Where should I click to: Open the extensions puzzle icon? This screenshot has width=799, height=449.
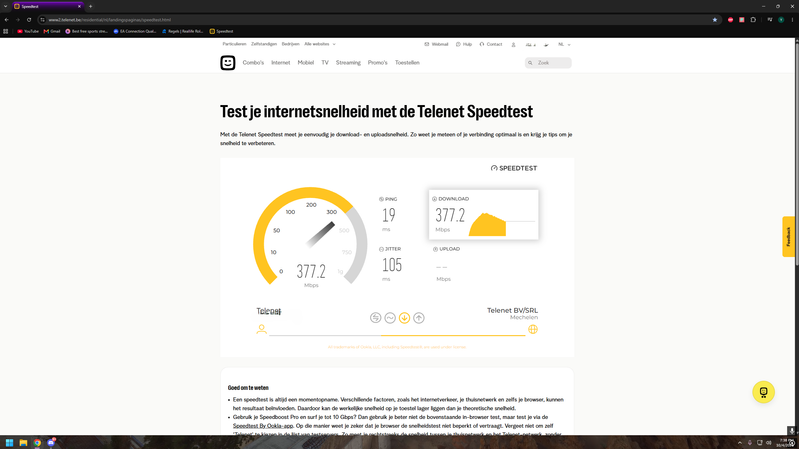coord(753,20)
